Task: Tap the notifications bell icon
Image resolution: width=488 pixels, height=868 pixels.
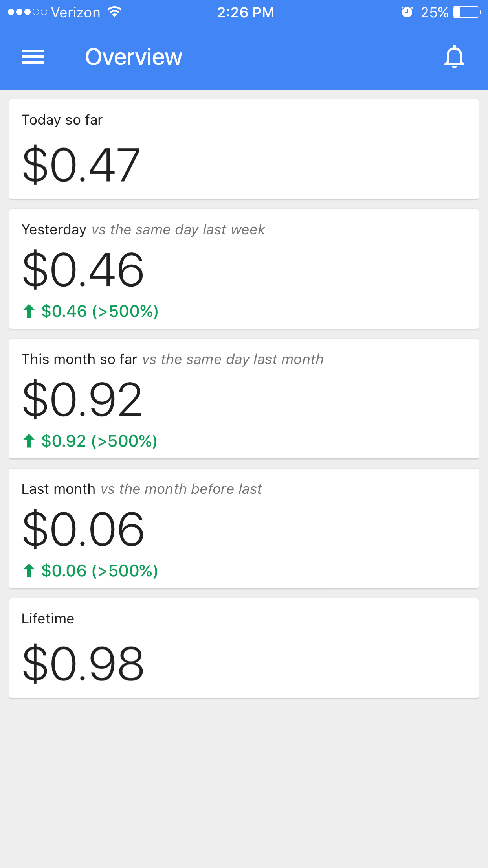Action: pyautogui.click(x=454, y=57)
